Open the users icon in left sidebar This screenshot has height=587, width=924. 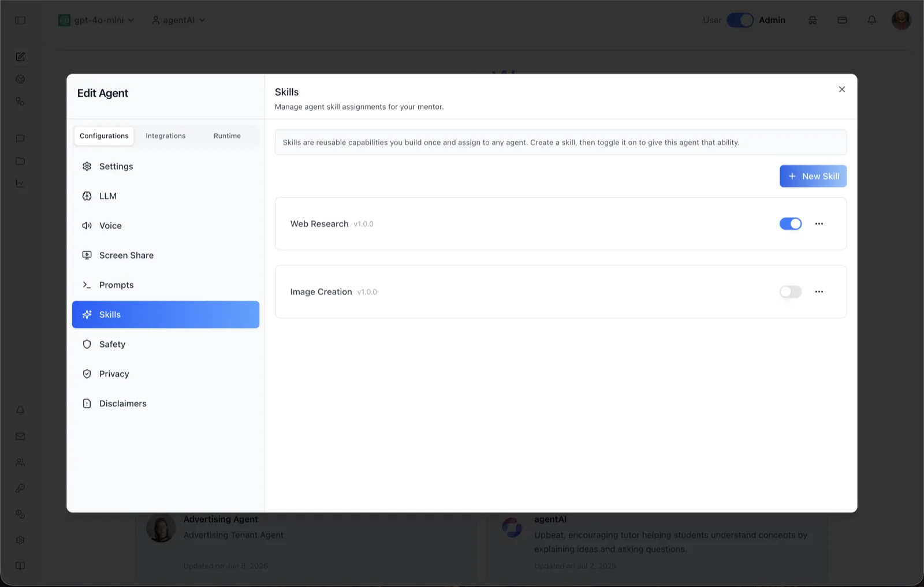point(20,462)
